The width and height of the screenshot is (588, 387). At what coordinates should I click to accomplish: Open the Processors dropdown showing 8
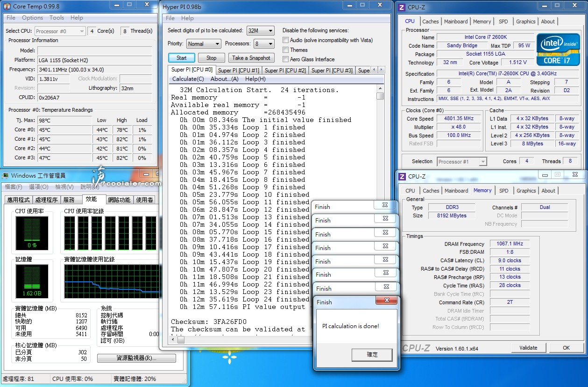264,44
